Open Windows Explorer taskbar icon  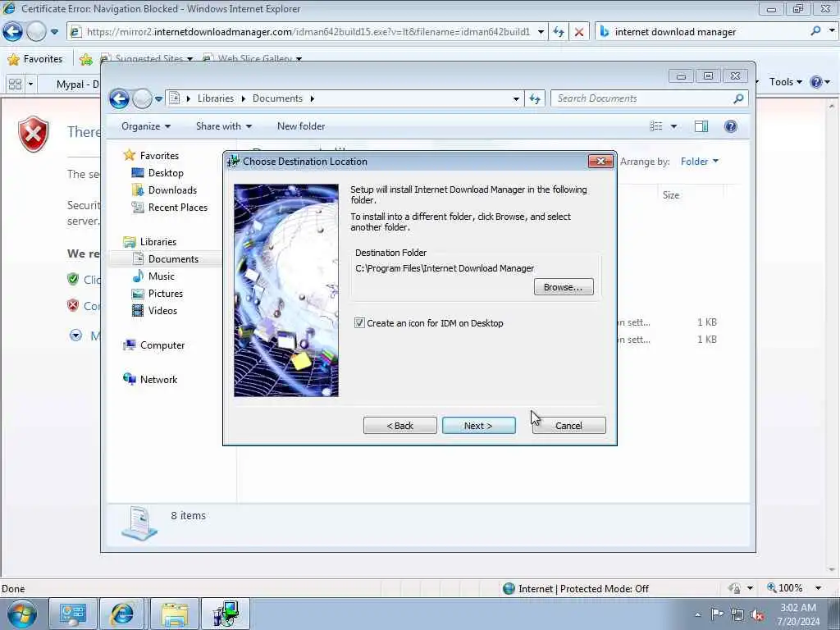[x=175, y=614]
